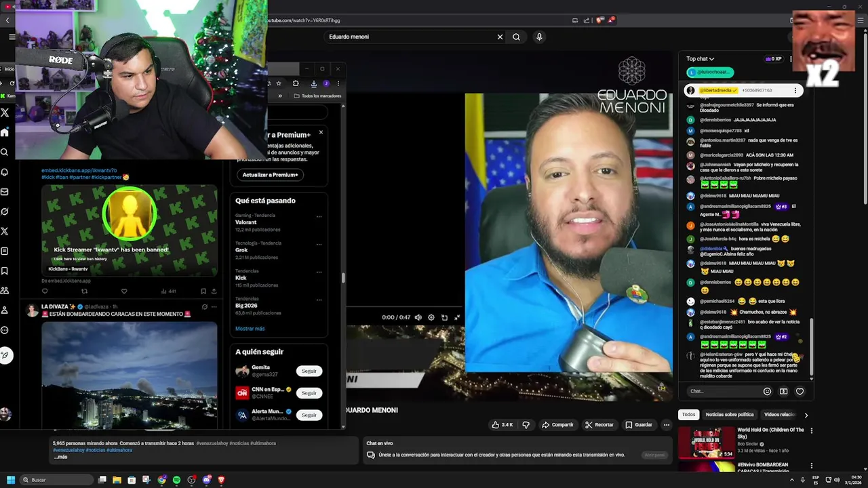Like the video with 3.4 K likes

point(502,425)
